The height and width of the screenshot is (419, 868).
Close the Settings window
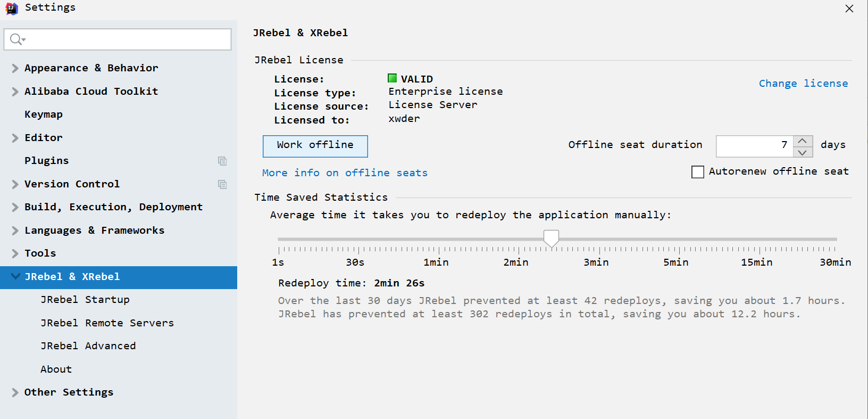pos(849,9)
